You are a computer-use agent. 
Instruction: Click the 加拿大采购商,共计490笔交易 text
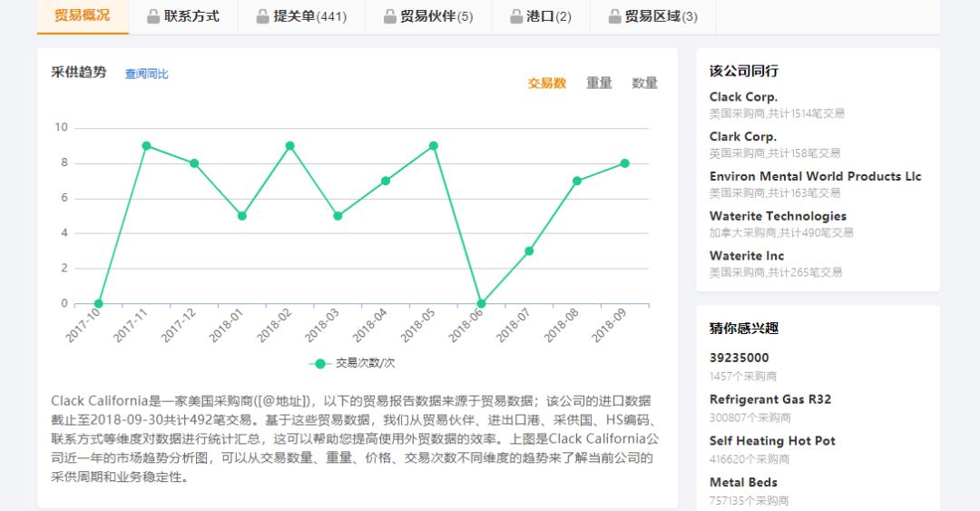coord(780,232)
